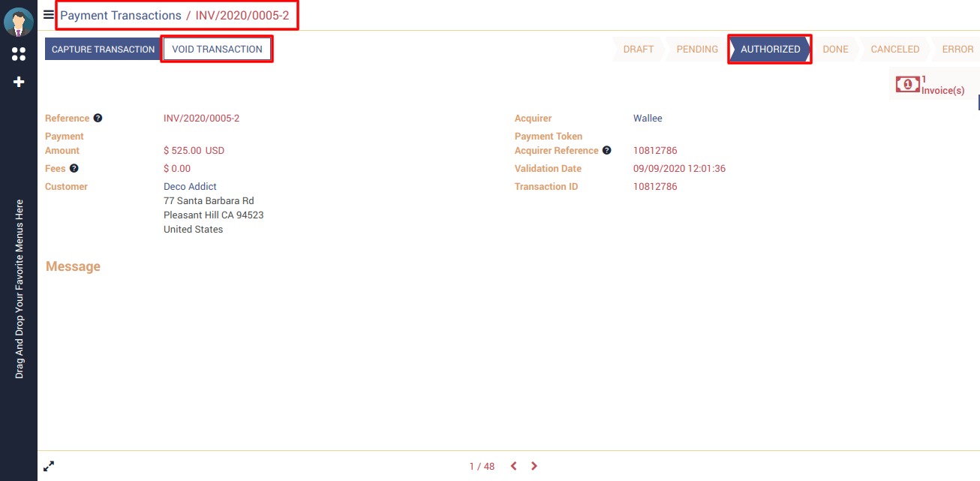
Task: Click the Fees help question icon
Action: coord(74,169)
